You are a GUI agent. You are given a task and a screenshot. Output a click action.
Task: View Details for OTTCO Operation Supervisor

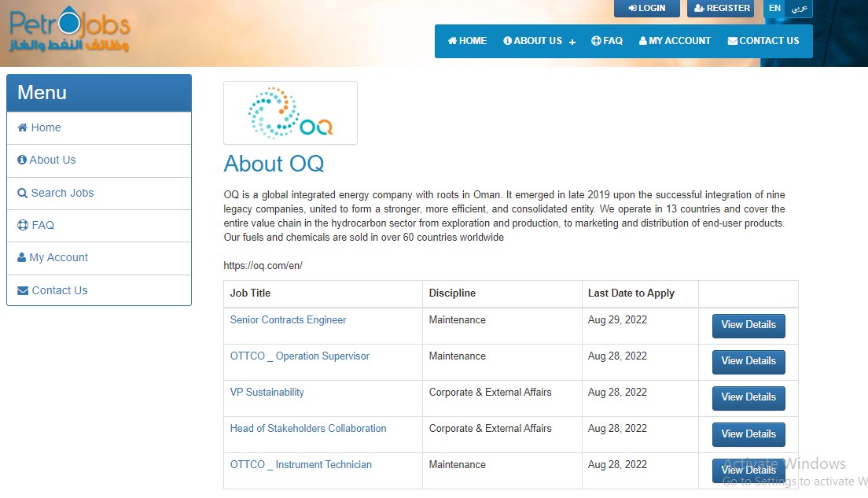pos(748,361)
